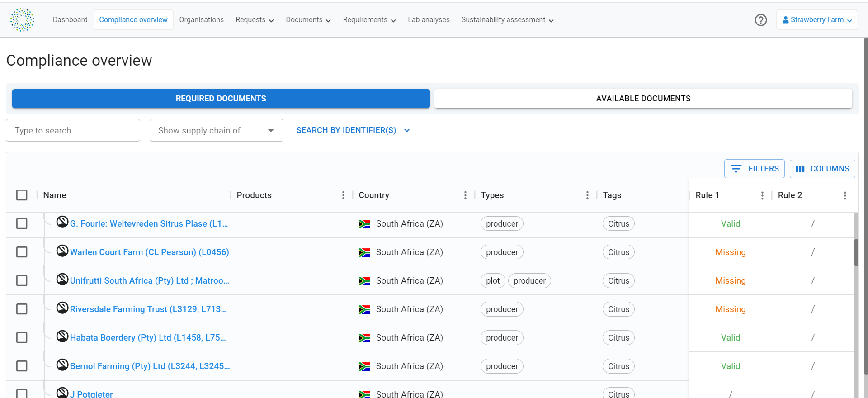
Task: Open the Country column menu dots
Action: 465,195
